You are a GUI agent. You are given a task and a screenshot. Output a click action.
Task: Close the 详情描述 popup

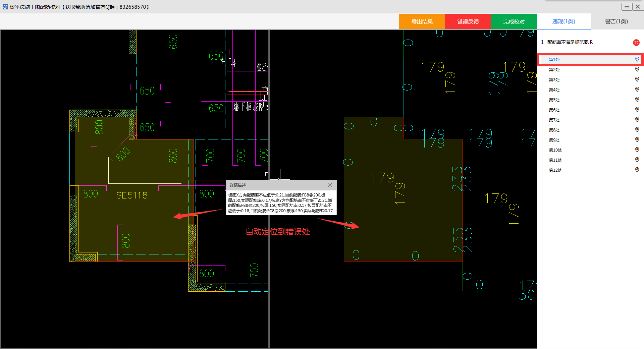click(330, 185)
